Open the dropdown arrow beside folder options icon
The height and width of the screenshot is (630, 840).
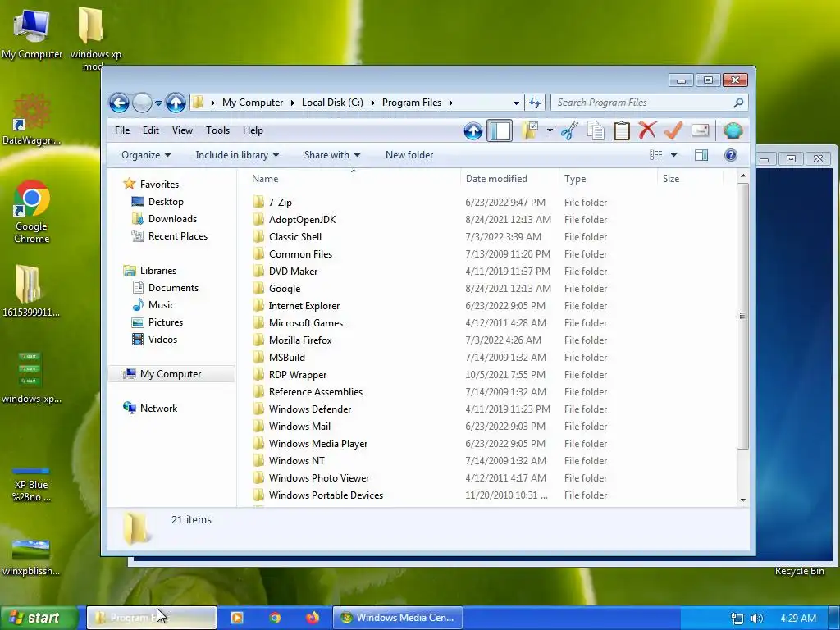pyautogui.click(x=550, y=130)
